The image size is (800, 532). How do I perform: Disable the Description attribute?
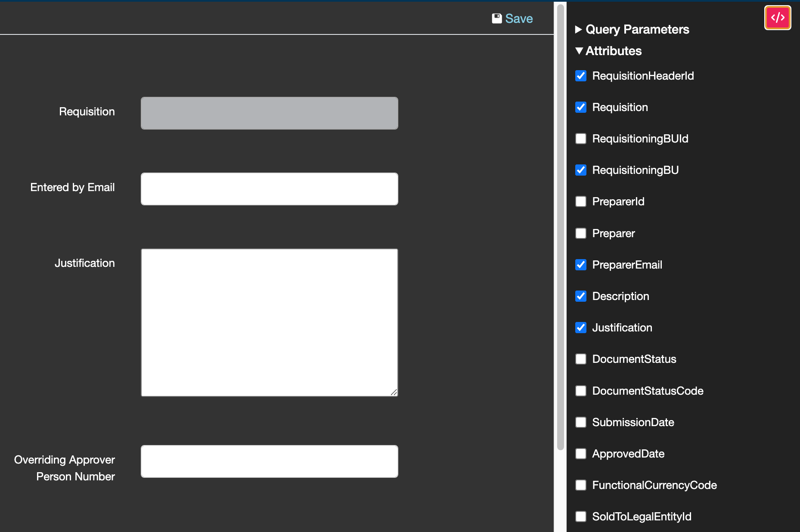click(x=581, y=296)
